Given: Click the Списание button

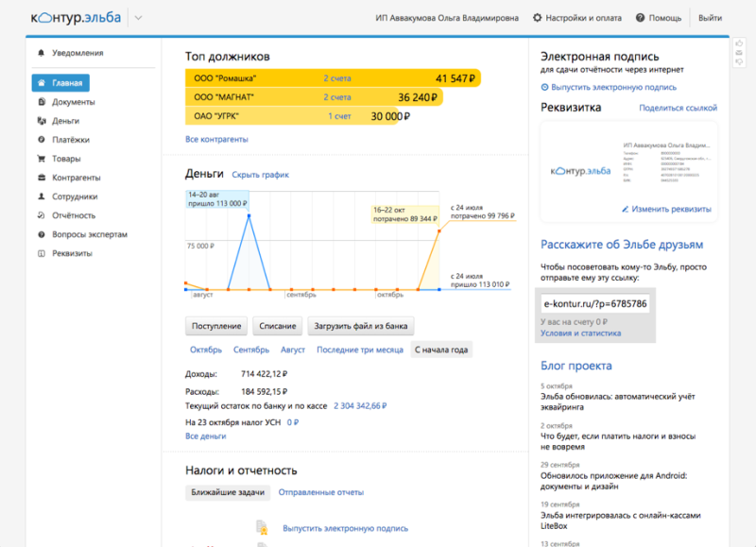Looking at the screenshot, I should pyautogui.click(x=278, y=326).
